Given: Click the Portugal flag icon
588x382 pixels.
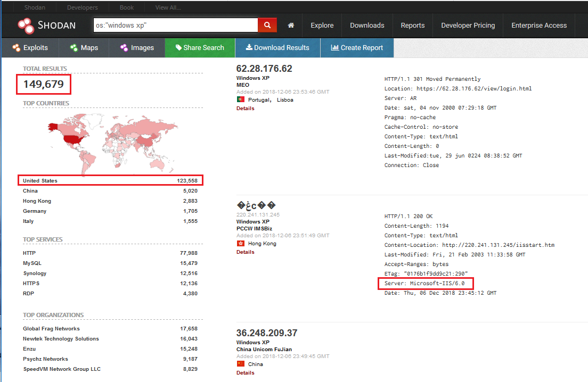Looking at the screenshot, I should (x=241, y=99).
